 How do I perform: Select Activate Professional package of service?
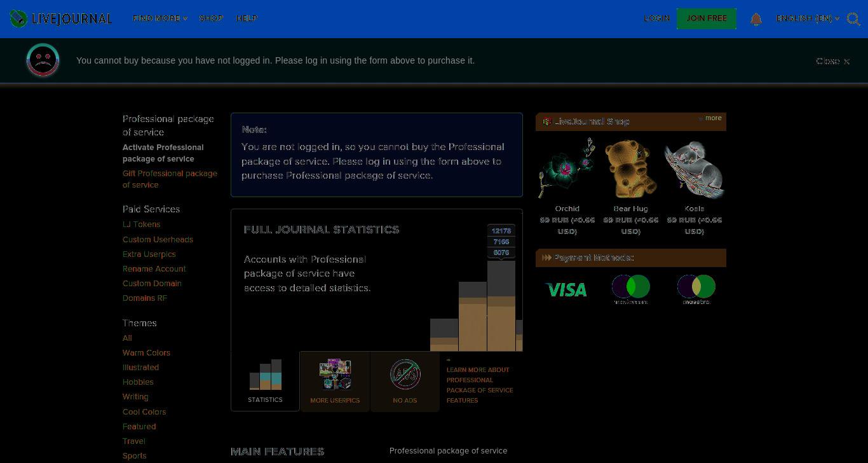click(x=163, y=153)
